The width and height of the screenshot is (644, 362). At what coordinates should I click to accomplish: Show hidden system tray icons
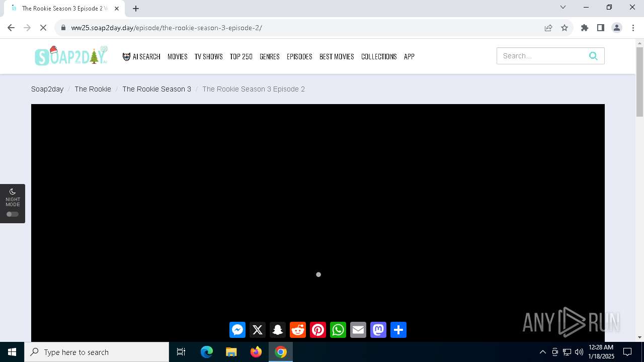pos(543,352)
